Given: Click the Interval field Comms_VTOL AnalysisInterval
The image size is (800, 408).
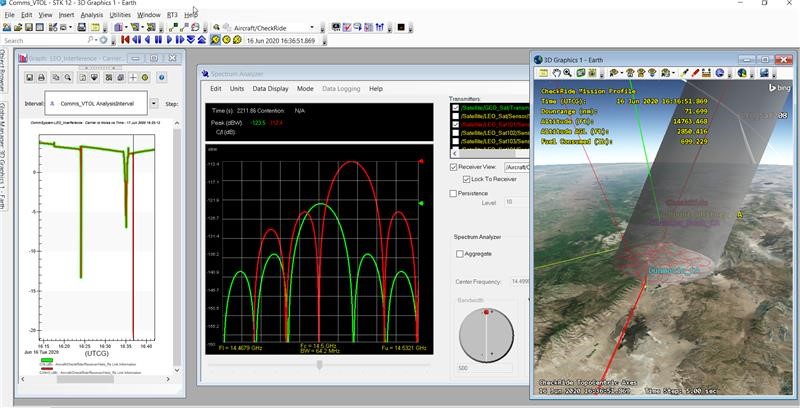Looking at the screenshot, I should pos(96,104).
